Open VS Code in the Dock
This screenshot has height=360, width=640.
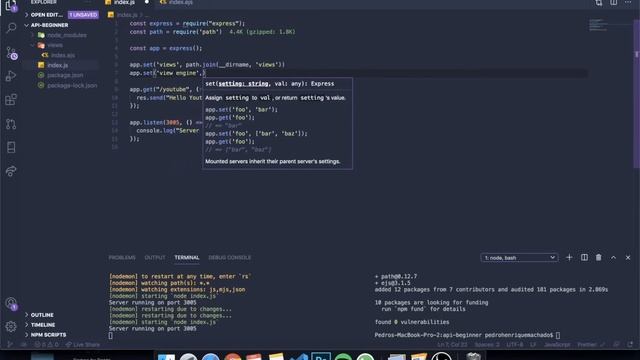[x=299, y=356]
